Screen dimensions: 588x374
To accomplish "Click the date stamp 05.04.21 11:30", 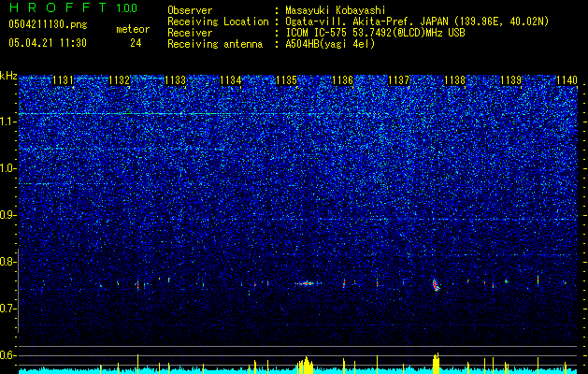I will click(48, 43).
